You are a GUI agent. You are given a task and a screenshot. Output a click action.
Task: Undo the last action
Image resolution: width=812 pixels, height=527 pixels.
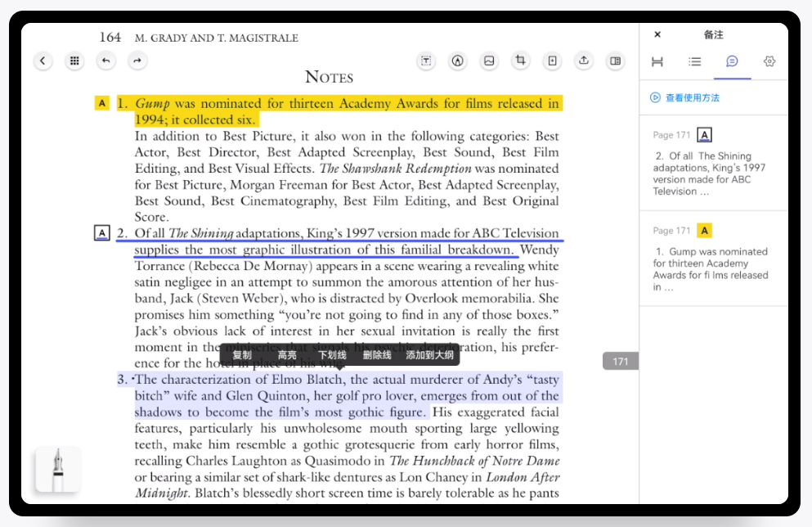click(x=106, y=61)
